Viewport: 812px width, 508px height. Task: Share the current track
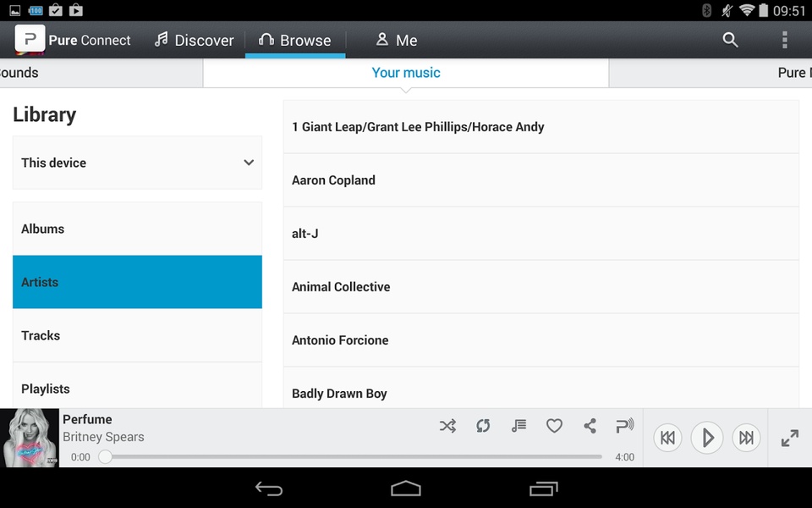click(590, 426)
